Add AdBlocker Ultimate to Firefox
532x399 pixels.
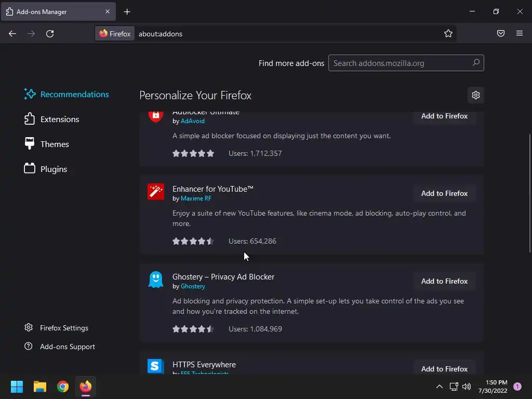coord(444,116)
